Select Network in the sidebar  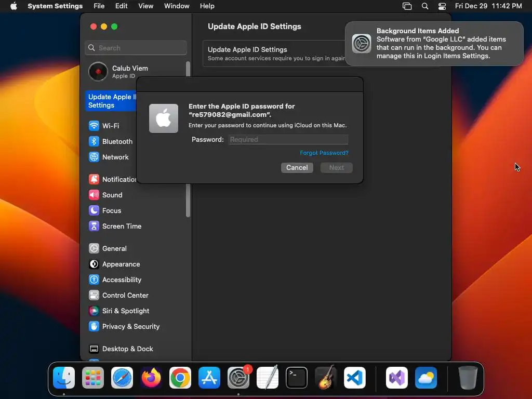(109, 157)
